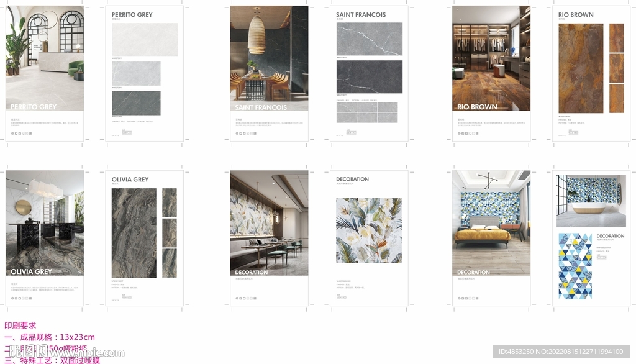Click DECORATION caption on the bedroom photo

pyautogui.click(x=473, y=272)
